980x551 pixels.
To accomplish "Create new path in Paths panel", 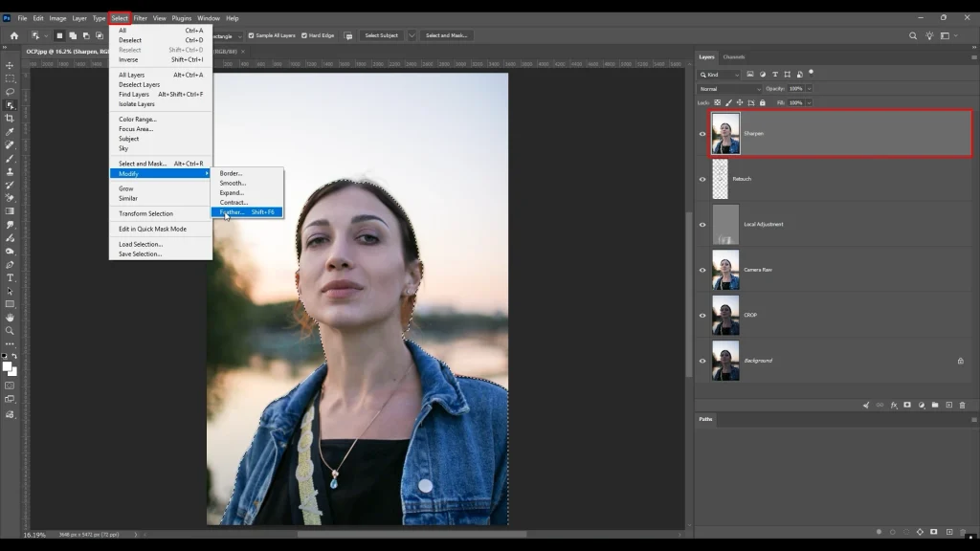I will pos(948,532).
